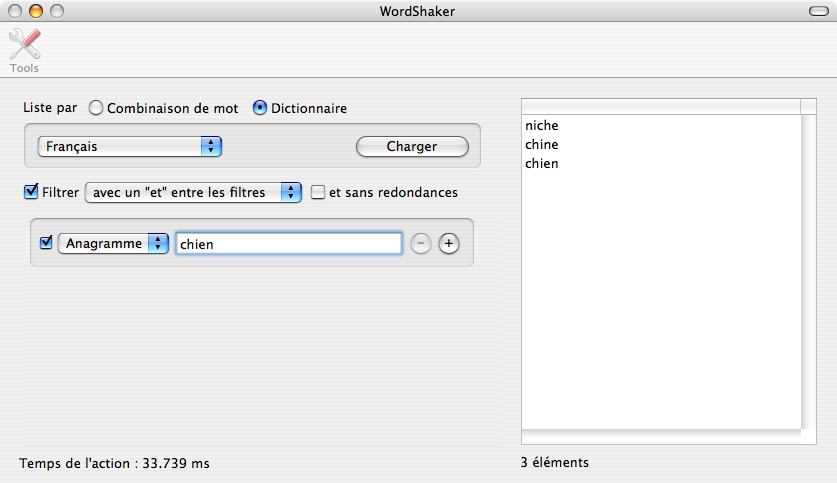This screenshot has width=837, height=483.
Task: Click the results list column header
Action: pos(661,106)
